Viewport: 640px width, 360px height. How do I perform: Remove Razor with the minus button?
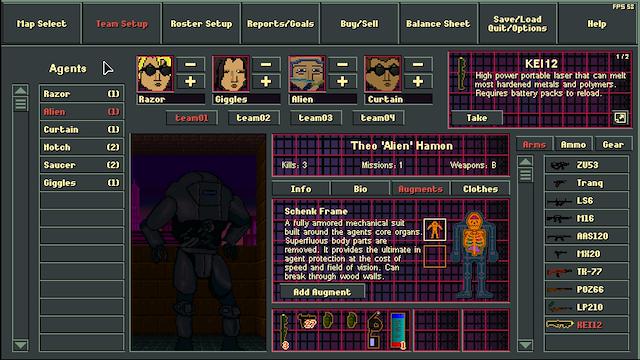tap(190, 64)
